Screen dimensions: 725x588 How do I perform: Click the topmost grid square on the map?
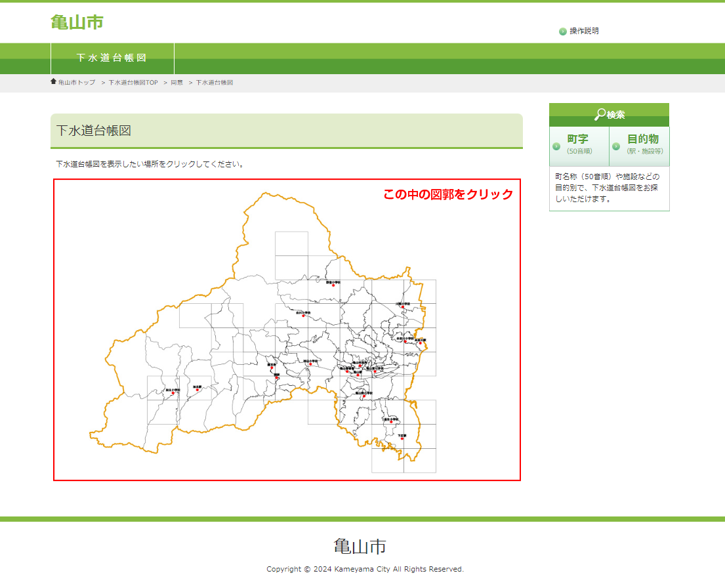click(x=291, y=243)
